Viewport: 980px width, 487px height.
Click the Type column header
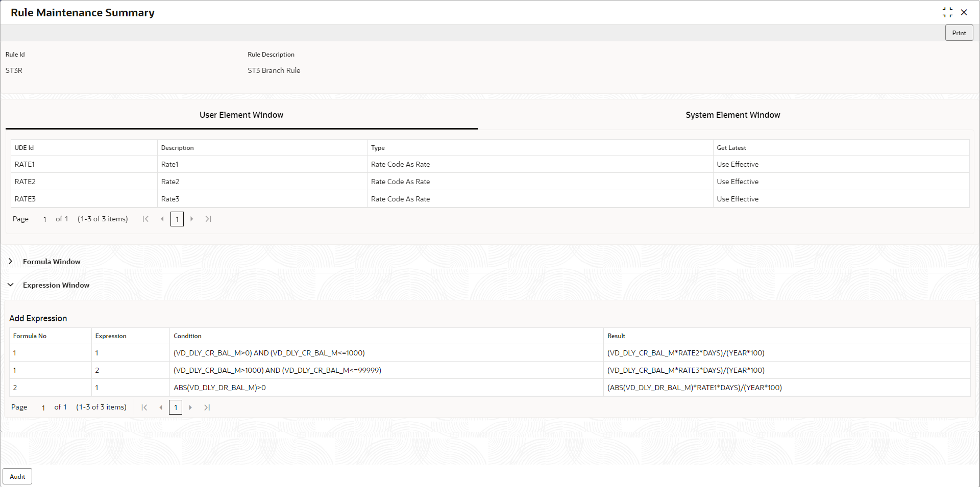point(540,147)
